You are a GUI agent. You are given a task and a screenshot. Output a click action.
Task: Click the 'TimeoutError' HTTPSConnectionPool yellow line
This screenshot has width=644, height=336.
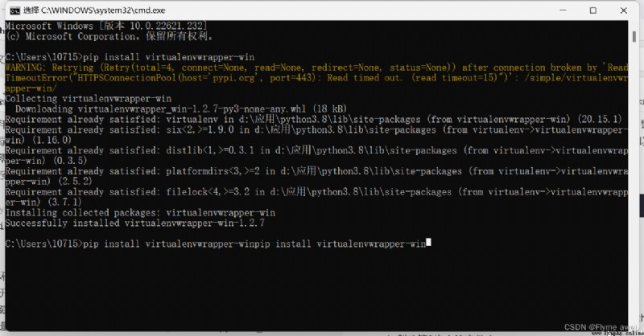[x=316, y=77]
